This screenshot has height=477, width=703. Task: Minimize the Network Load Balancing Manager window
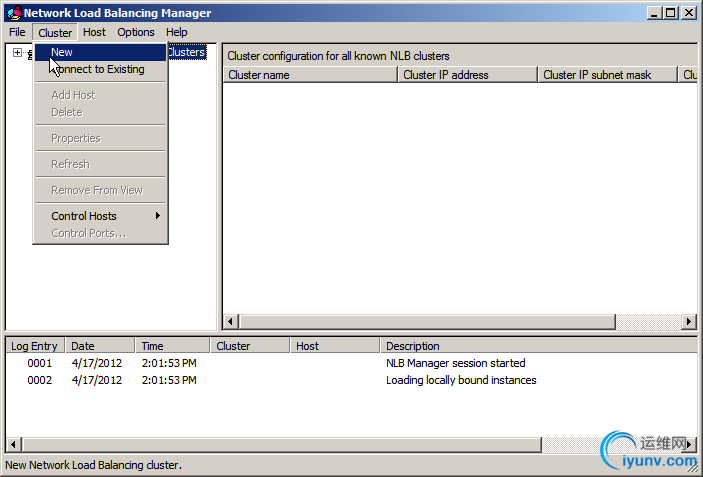654,13
